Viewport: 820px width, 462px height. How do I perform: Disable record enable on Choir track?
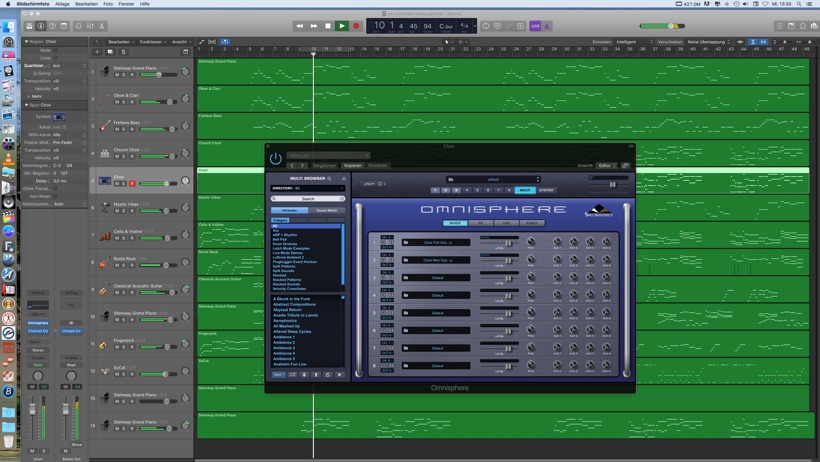pos(132,184)
